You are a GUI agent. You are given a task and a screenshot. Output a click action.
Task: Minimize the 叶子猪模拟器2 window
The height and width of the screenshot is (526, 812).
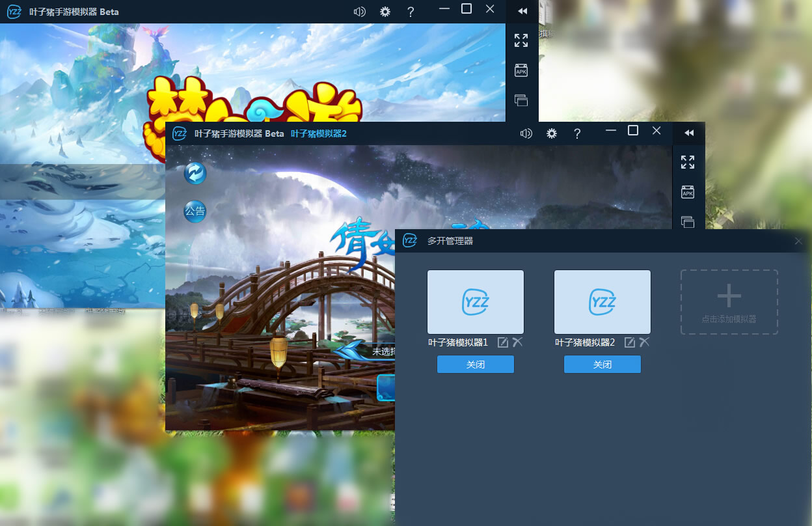click(611, 130)
